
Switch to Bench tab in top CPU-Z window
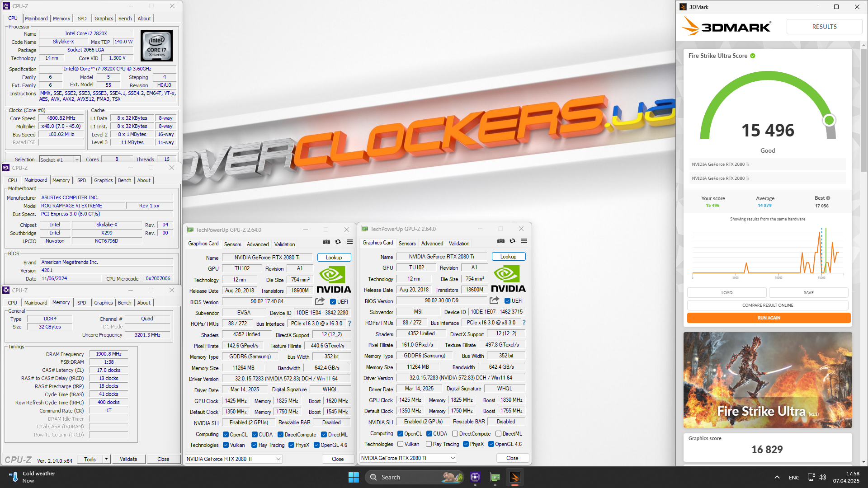coord(125,19)
